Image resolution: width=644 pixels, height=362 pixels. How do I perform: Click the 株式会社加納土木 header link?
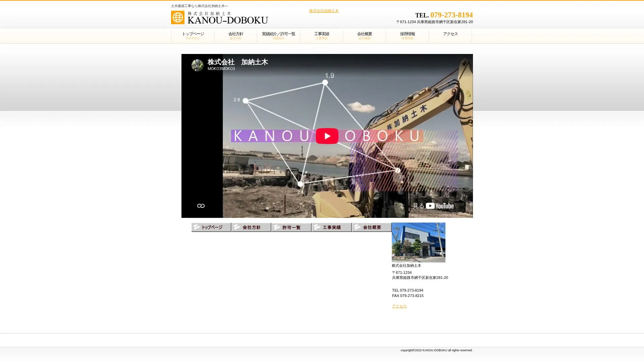pos(324,11)
